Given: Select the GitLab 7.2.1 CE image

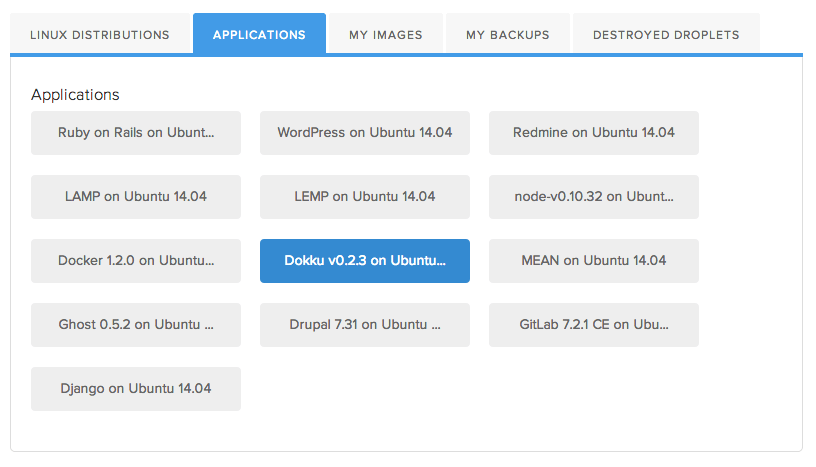Looking at the screenshot, I should point(594,324).
